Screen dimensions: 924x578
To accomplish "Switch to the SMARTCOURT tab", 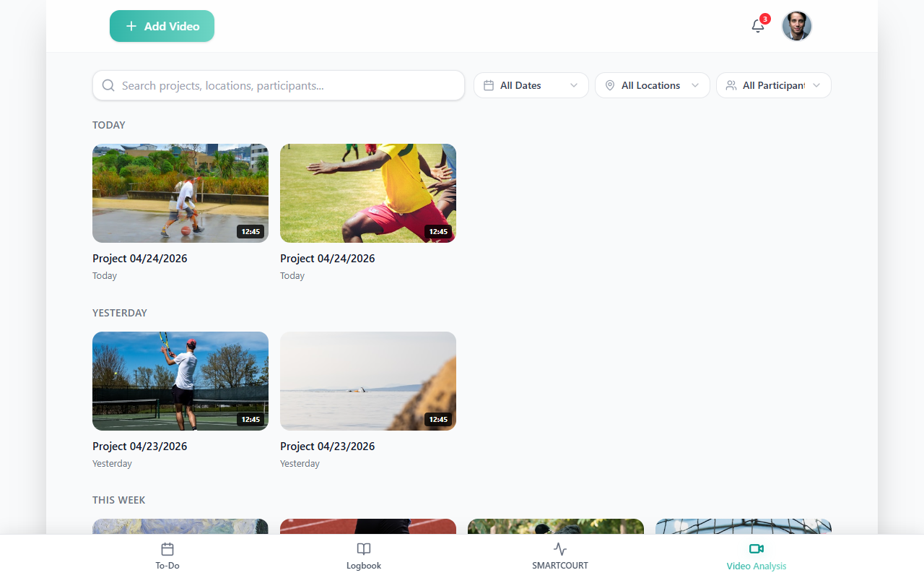I will coord(560,556).
